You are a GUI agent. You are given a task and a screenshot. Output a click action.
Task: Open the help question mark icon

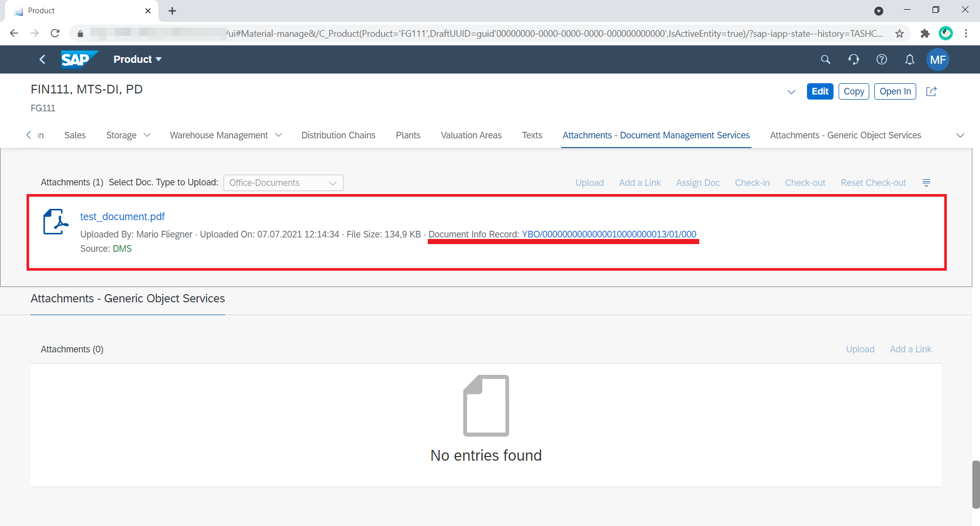pyautogui.click(x=881, y=60)
